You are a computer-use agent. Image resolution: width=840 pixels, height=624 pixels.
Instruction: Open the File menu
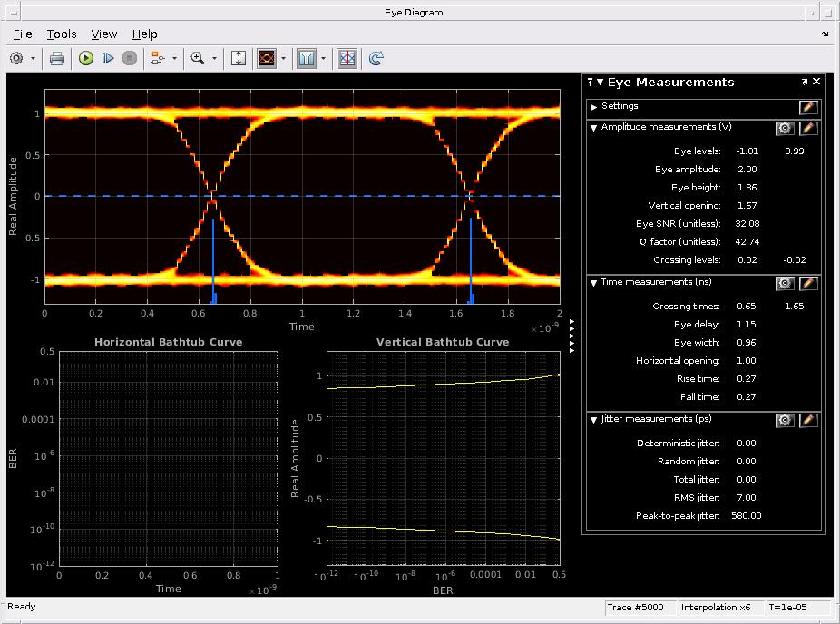[x=23, y=34]
